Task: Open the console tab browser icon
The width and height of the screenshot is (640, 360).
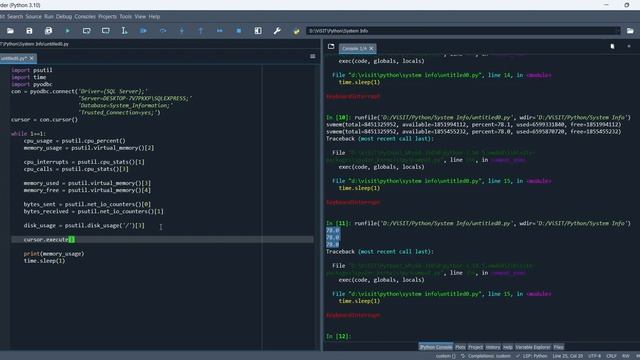Action: point(331,47)
